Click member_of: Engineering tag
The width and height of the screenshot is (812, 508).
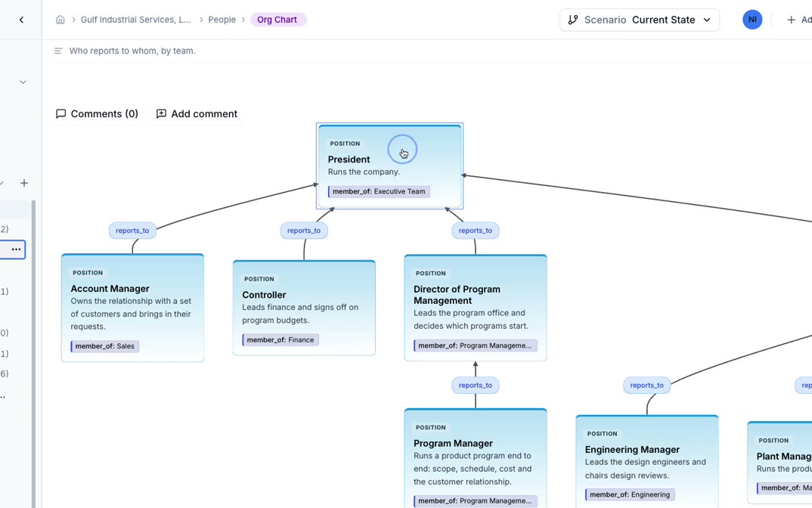[630, 494]
